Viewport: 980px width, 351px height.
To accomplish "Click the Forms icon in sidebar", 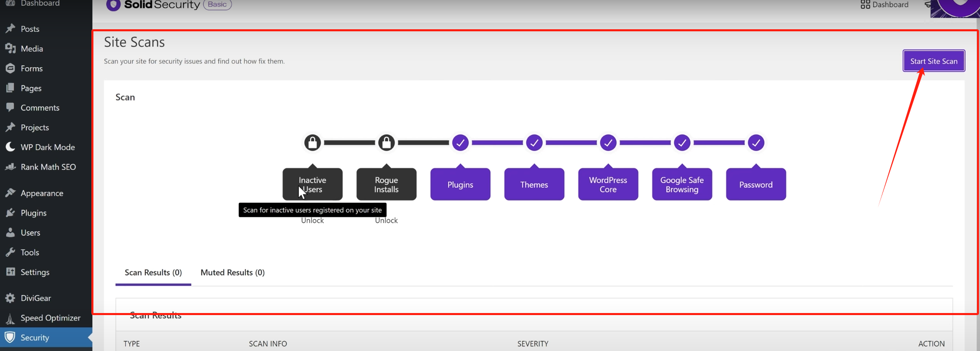I will (x=10, y=68).
